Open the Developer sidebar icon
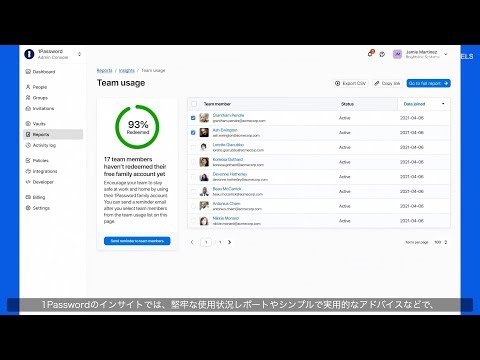This screenshot has width=480, height=360. pos(28,182)
